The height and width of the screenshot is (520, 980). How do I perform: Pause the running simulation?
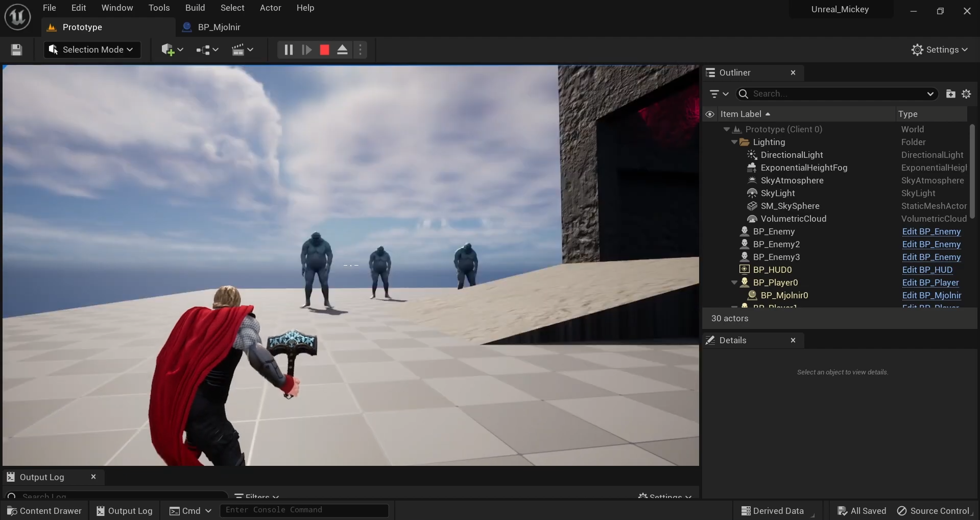(289, 50)
